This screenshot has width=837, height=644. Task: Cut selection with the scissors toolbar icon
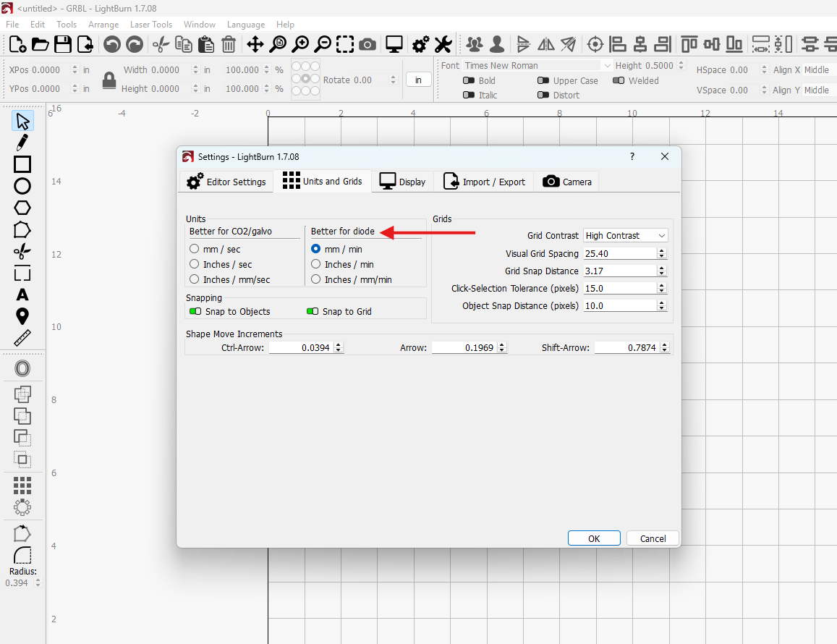click(x=161, y=44)
